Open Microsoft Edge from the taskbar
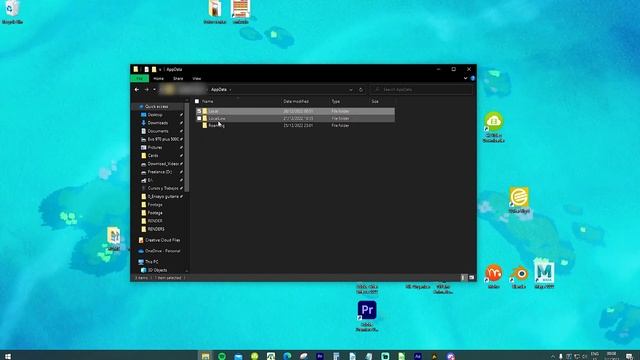 pos(287,356)
